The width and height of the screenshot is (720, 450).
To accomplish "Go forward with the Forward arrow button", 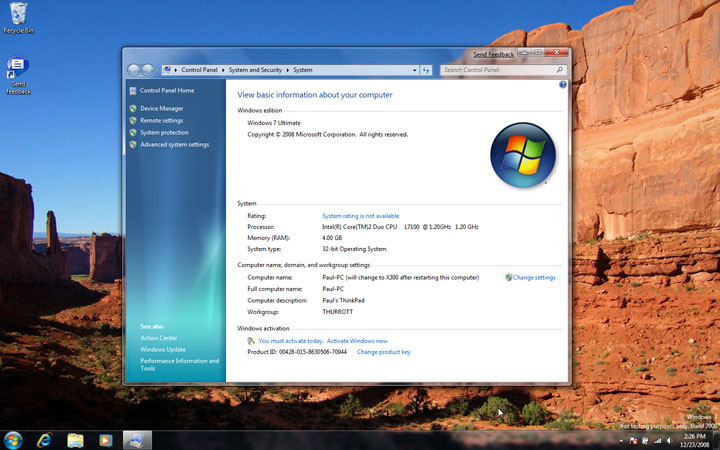I will pos(147,70).
